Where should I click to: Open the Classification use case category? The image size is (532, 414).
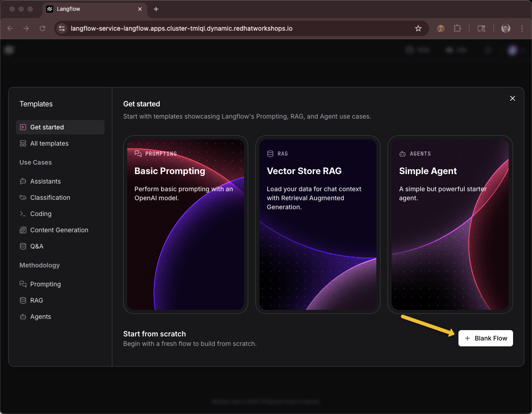(50, 198)
